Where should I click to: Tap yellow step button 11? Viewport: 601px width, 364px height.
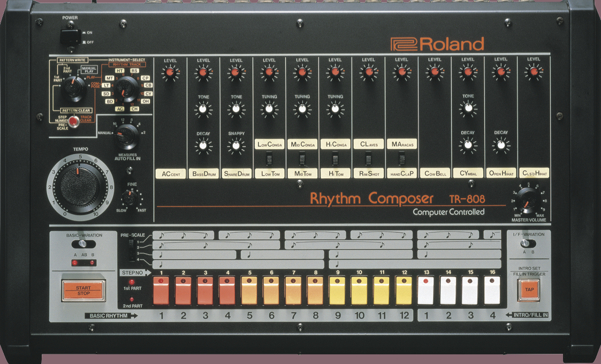click(382, 291)
